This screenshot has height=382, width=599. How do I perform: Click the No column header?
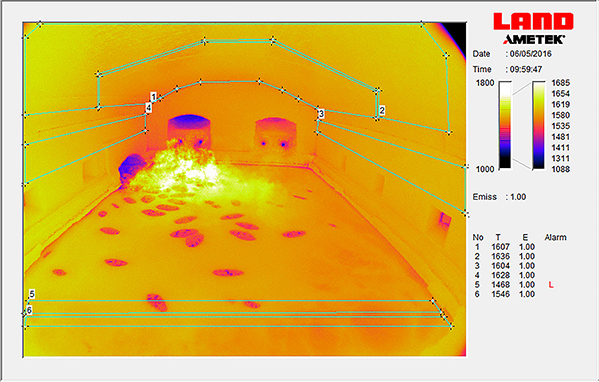(478, 238)
